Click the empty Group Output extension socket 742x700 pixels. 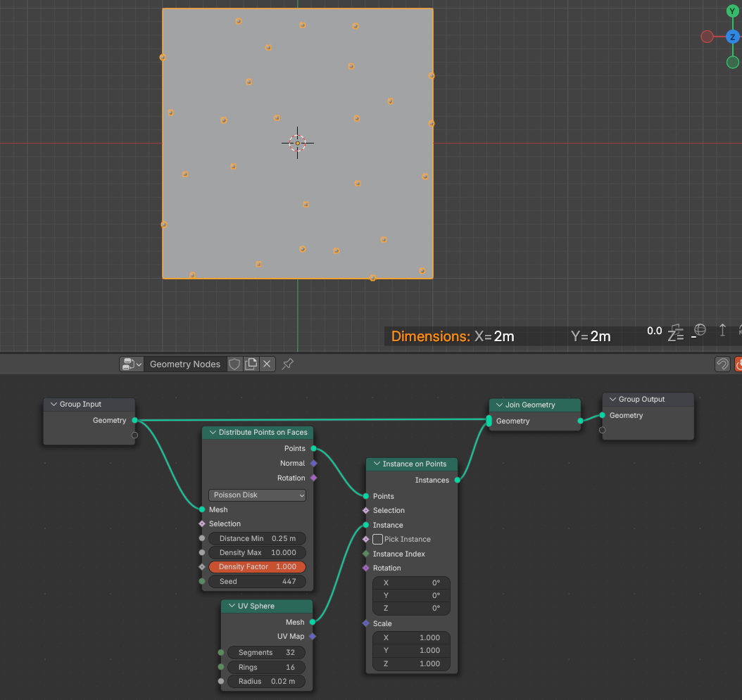pos(602,430)
